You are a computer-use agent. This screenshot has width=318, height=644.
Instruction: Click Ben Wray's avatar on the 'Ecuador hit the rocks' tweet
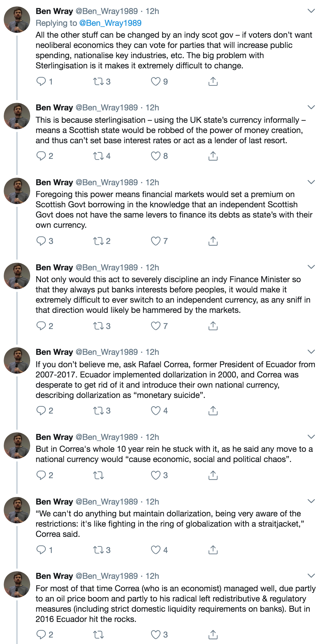[17, 584]
